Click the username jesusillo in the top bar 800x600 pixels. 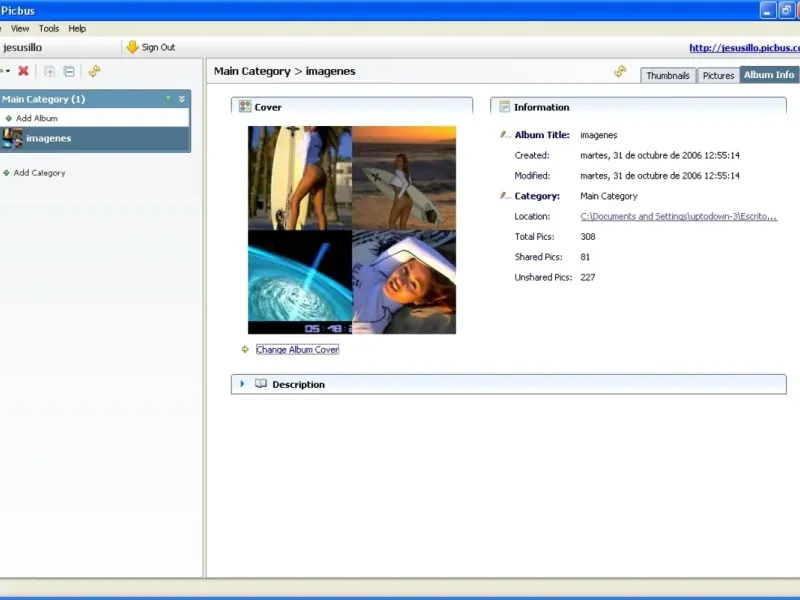point(22,47)
